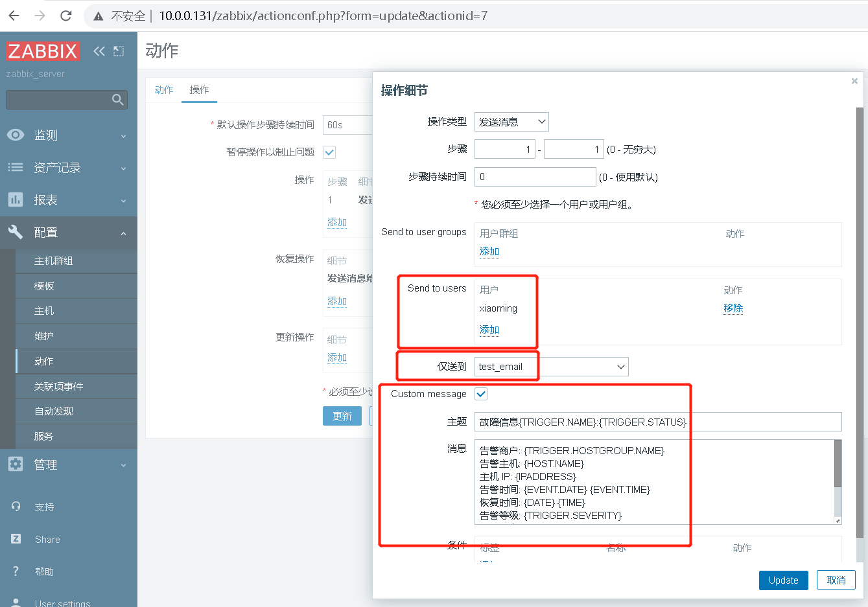The height and width of the screenshot is (607, 868).
Task: Click the Z icon for Share
Action: 16,539
